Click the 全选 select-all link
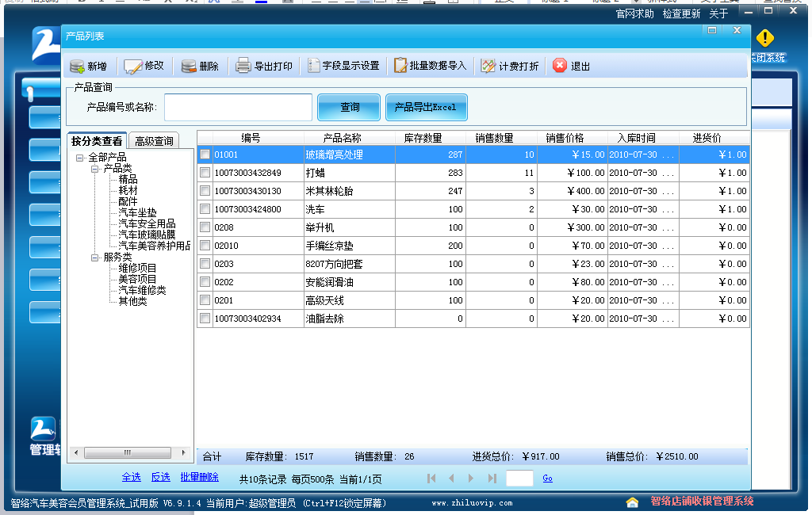 pyautogui.click(x=131, y=477)
